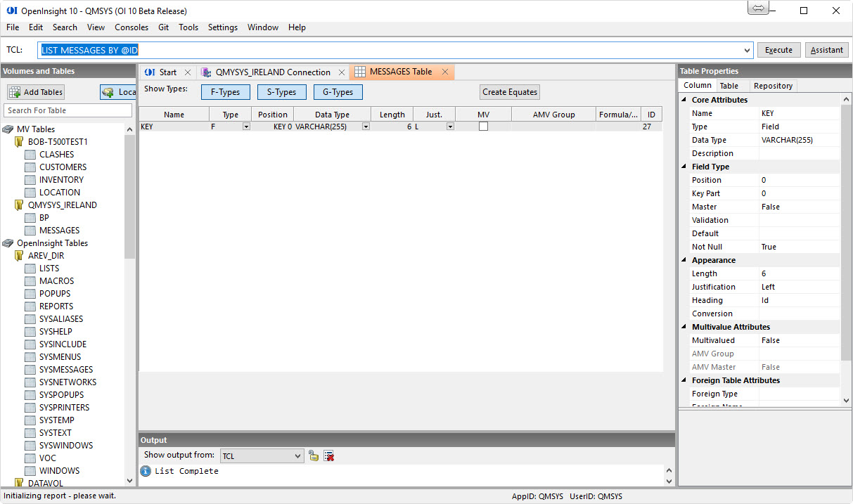The height and width of the screenshot is (504, 853).
Task: Click the Volumes and Tables vertical scrollbar
Action: click(129, 197)
